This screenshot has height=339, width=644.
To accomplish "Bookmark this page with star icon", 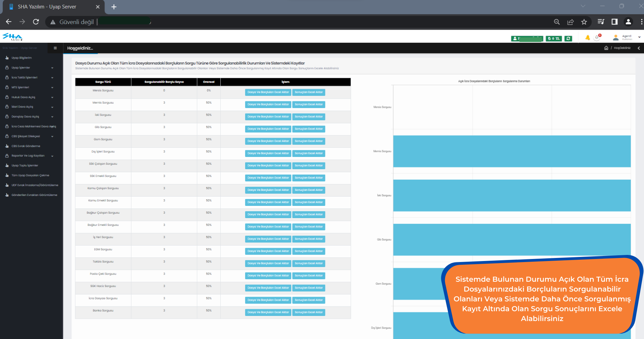I will [584, 22].
